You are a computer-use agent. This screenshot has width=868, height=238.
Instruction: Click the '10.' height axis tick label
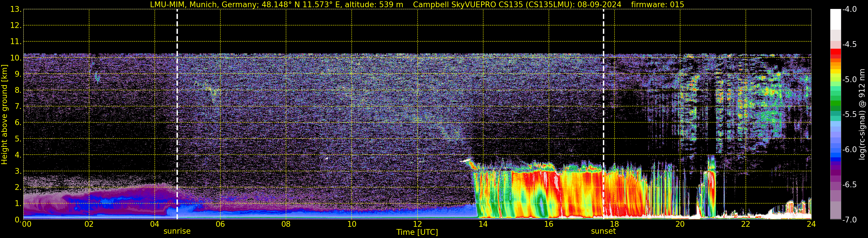tap(16, 58)
